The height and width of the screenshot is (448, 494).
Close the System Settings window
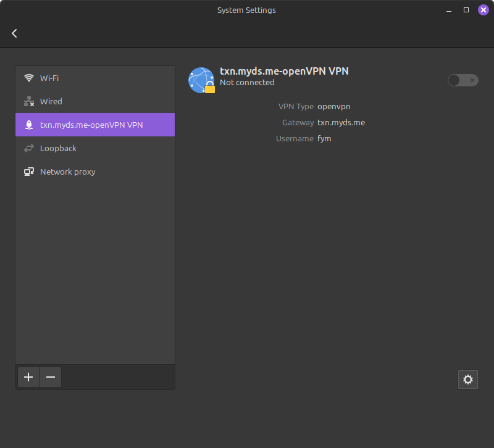483,10
